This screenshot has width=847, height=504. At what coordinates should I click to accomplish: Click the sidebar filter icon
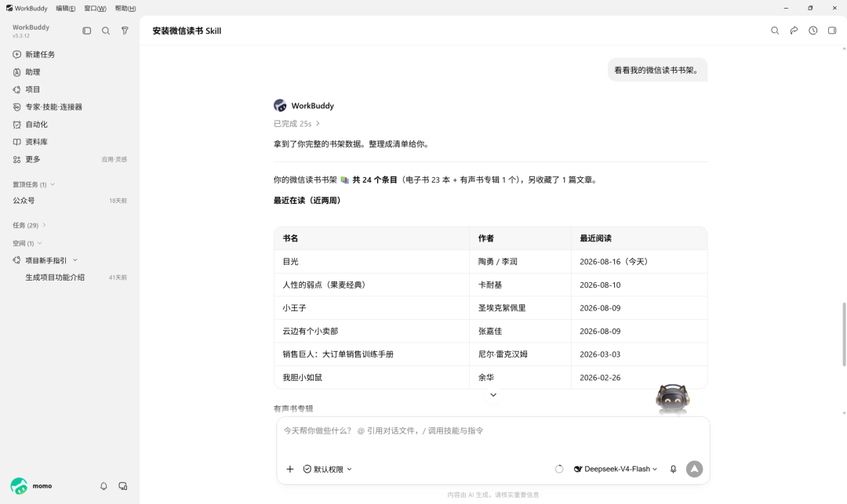click(125, 31)
